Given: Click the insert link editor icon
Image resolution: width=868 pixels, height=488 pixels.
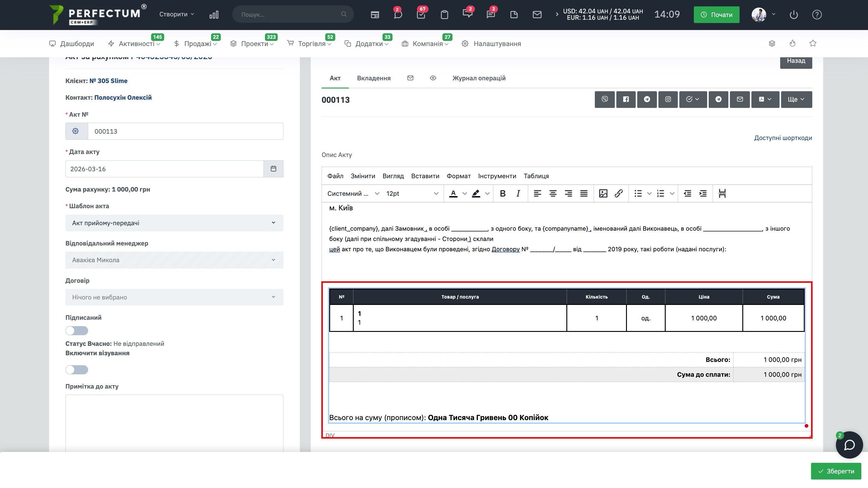Looking at the screenshot, I should [618, 194].
